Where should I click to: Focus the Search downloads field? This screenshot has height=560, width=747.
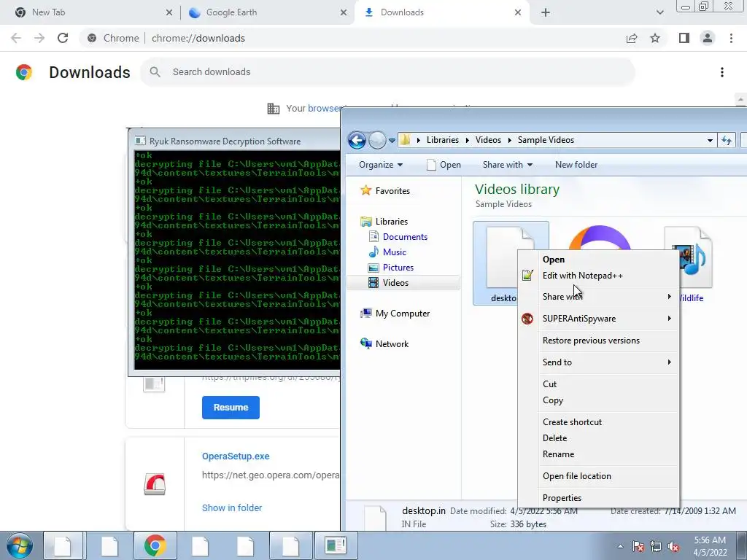pos(387,72)
